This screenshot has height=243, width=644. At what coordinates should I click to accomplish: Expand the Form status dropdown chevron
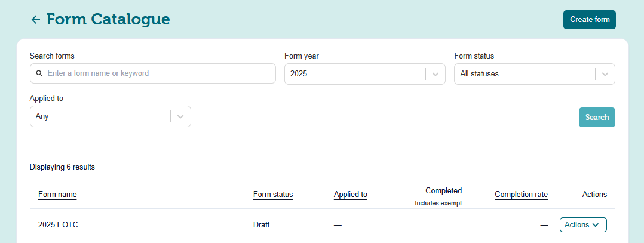coord(605,74)
